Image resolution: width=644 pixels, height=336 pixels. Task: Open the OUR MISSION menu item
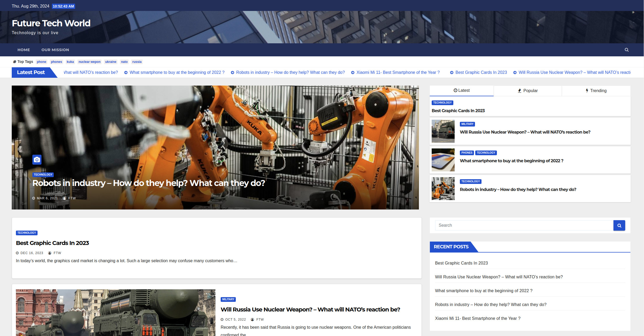point(55,50)
